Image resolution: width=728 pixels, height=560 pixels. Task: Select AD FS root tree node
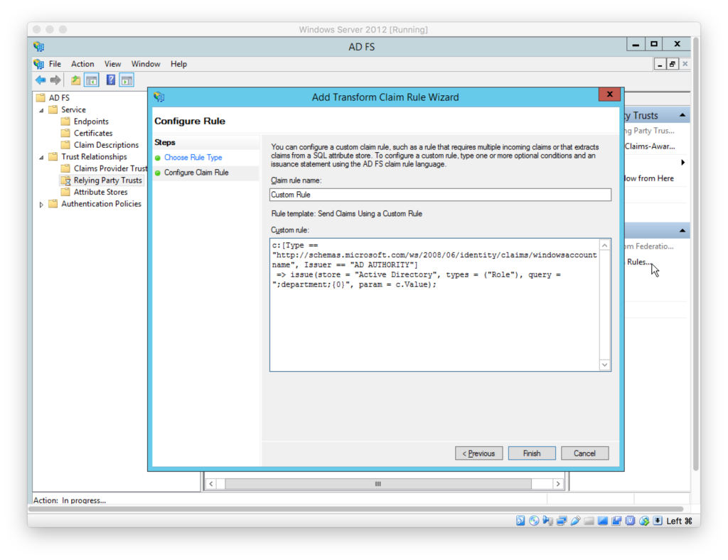coord(59,98)
